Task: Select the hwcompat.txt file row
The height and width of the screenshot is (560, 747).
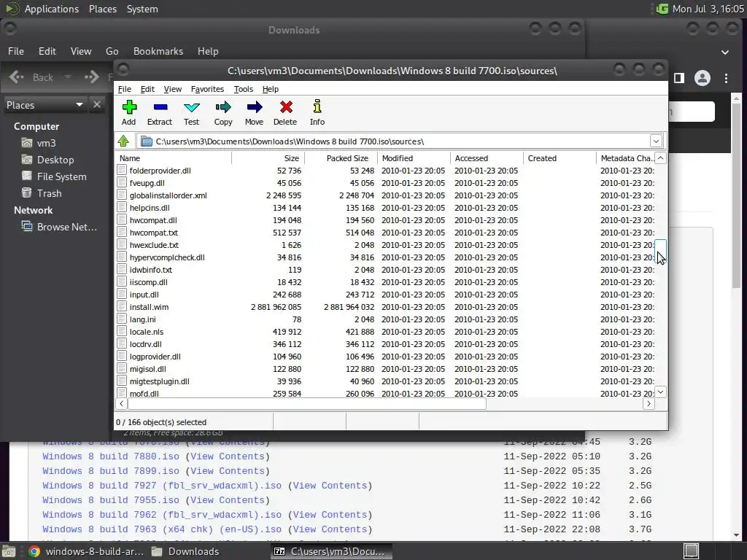Action: click(x=385, y=233)
